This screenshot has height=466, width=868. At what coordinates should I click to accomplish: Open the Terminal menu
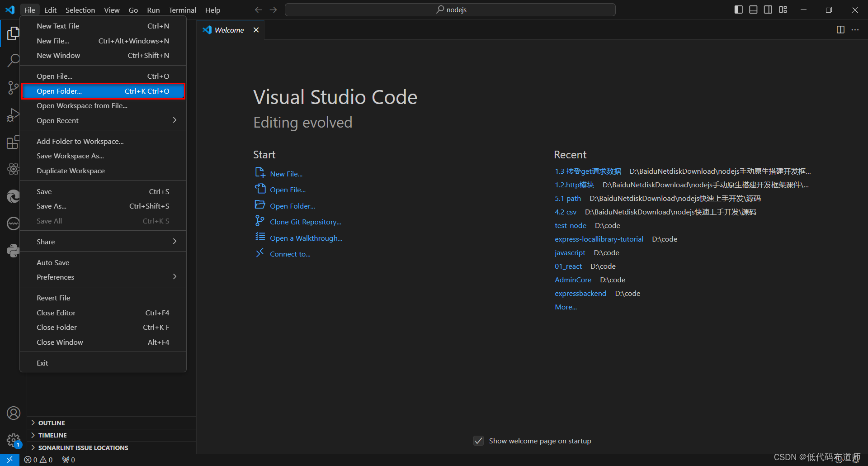[x=182, y=10]
